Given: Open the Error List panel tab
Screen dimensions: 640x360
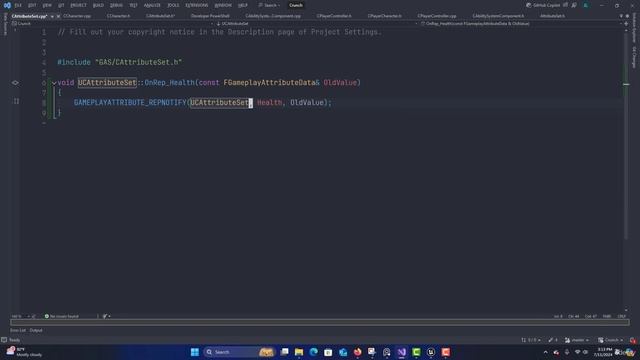Looking at the screenshot, I should (x=18, y=330).
